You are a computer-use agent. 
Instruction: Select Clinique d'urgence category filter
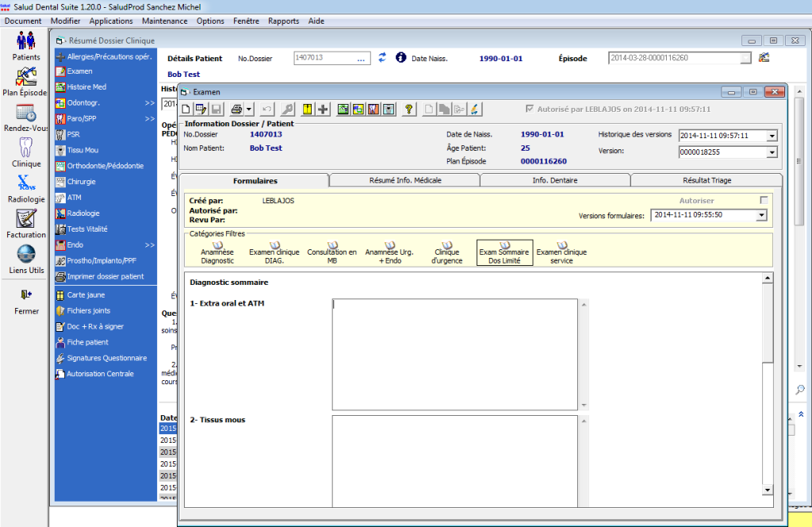(447, 253)
